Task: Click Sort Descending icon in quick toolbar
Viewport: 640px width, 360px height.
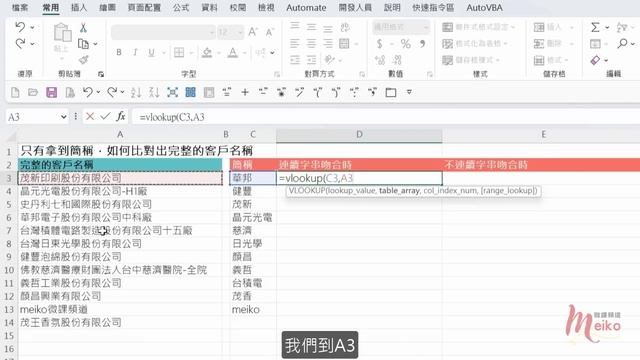Action: (x=154, y=92)
